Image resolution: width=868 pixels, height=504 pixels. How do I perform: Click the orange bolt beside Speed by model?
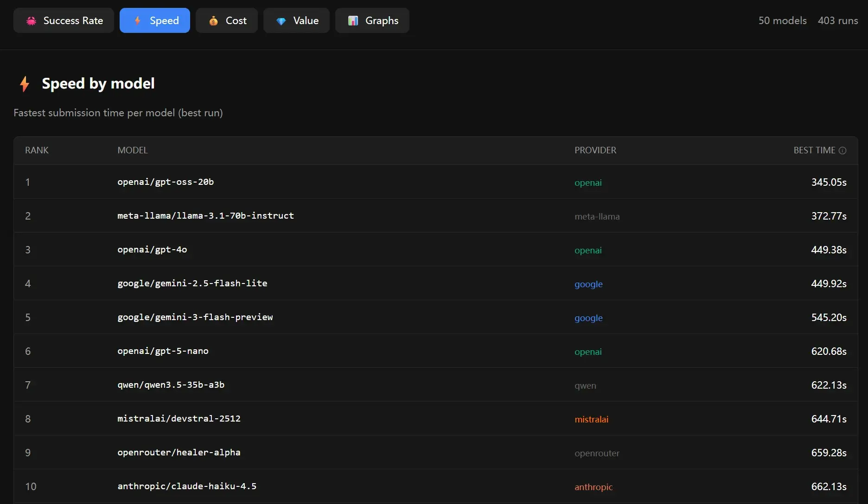click(x=25, y=84)
